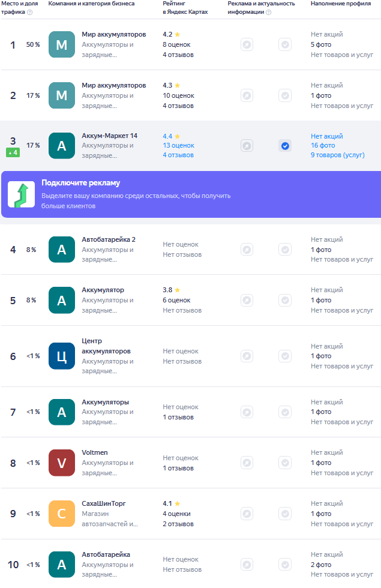The height and width of the screenshot is (588, 381).
Task: Click the 50 % traffic share value
Action: click(33, 44)
